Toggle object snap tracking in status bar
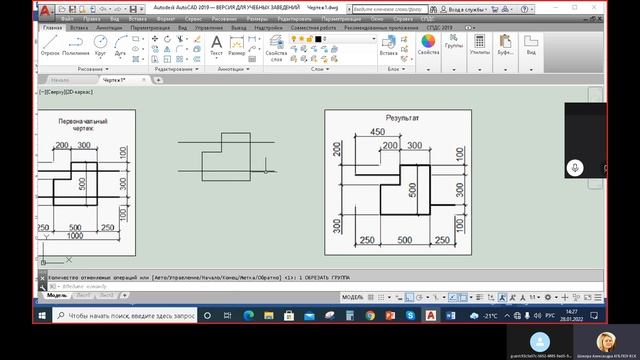The height and width of the screenshot is (360, 640). tap(453, 298)
